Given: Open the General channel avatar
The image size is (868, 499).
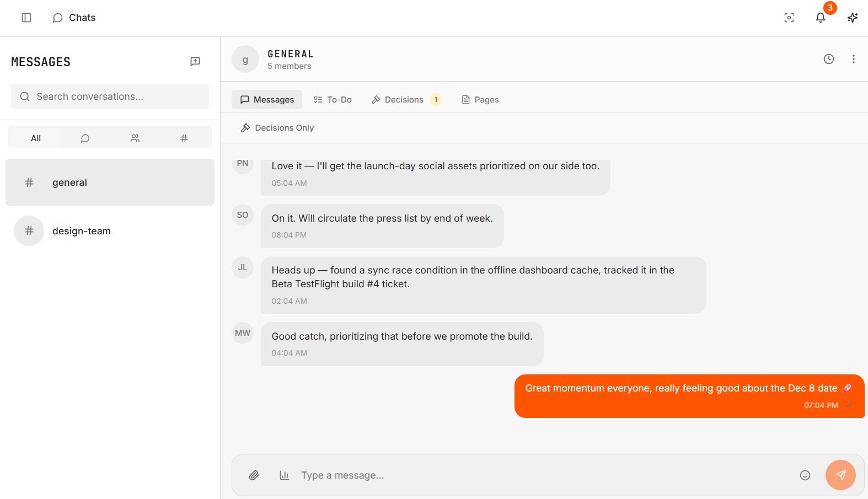Looking at the screenshot, I should [x=245, y=59].
